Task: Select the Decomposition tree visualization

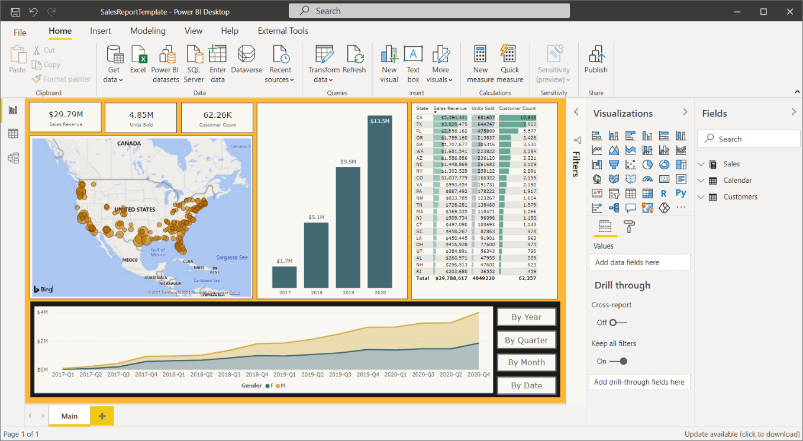Action: point(614,207)
